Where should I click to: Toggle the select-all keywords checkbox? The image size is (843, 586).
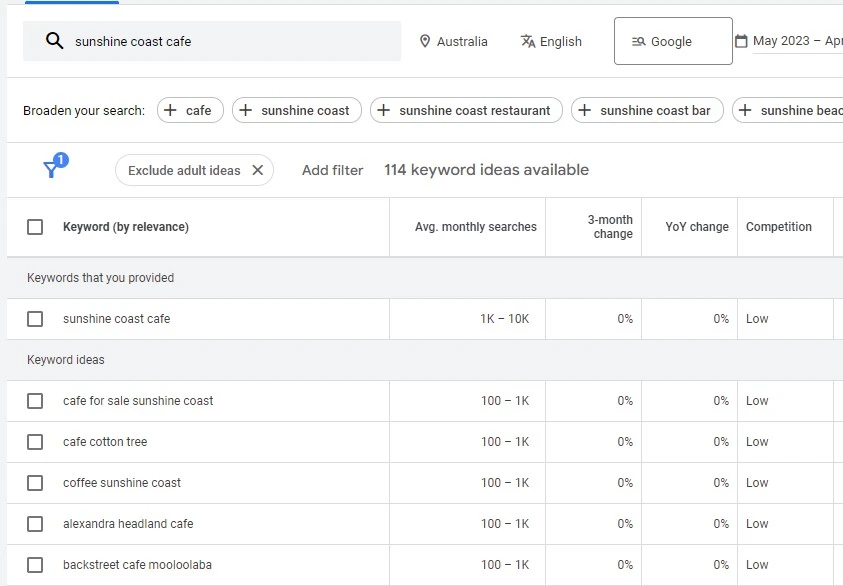[x=35, y=227]
